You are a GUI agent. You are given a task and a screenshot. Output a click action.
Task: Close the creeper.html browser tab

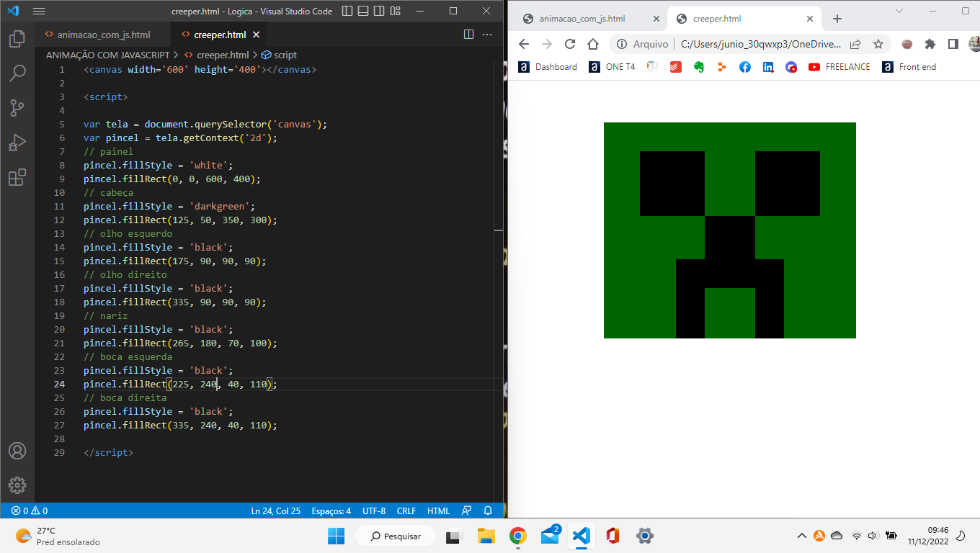click(811, 19)
